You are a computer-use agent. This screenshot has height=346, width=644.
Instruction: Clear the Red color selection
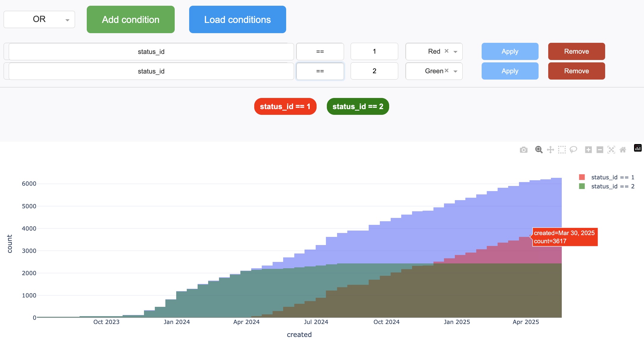(447, 51)
